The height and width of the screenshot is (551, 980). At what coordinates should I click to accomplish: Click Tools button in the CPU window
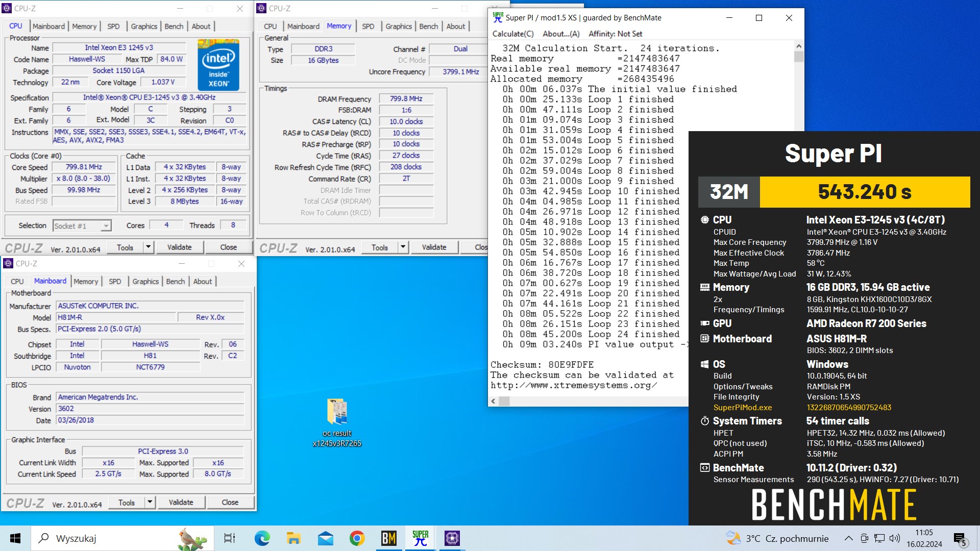tap(125, 247)
